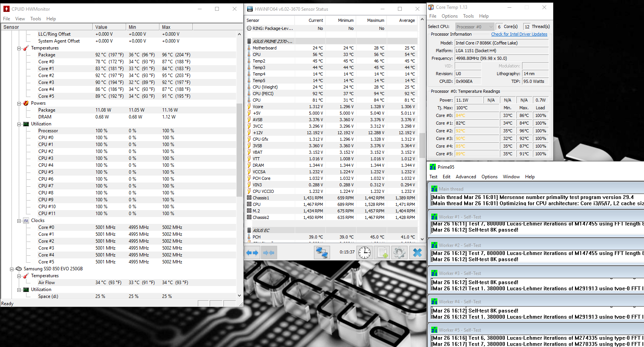
Task: Open HWMonitor File menu
Action: tap(7, 19)
